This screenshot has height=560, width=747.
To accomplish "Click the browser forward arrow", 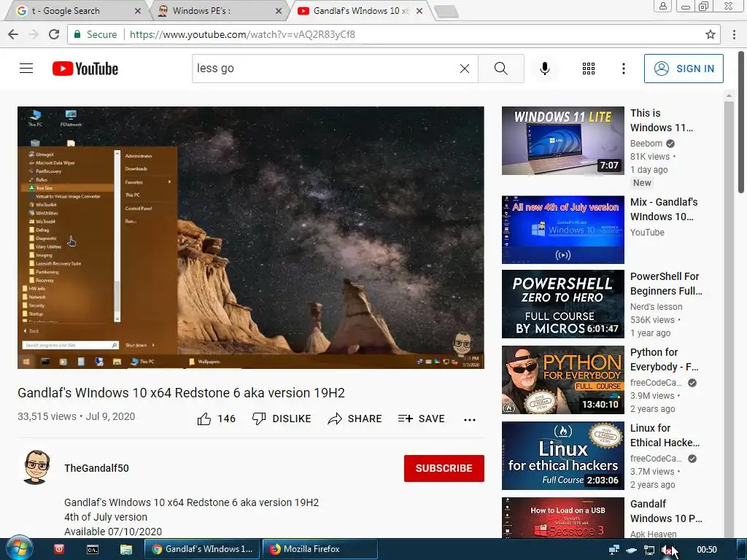I will coord(34,34).
